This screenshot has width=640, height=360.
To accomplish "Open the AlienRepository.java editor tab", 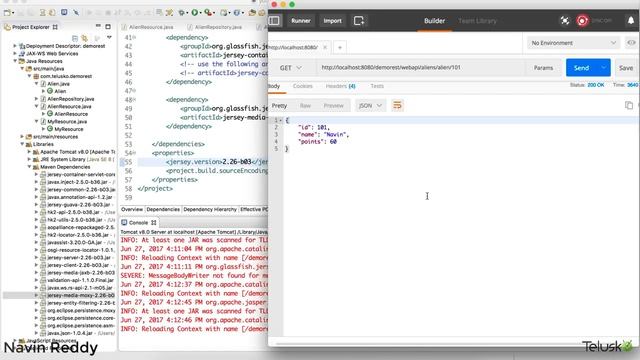I will pyautogui.click(x=218, y=27).
